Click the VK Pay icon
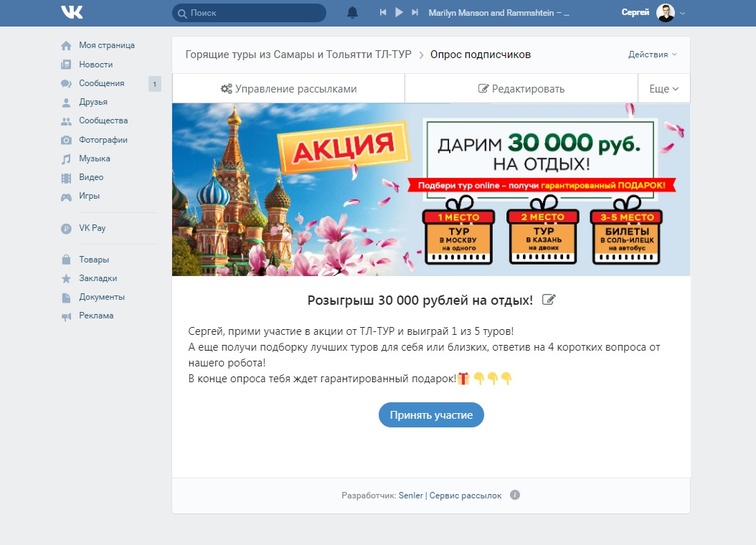This screenshot has width=756, height=545. point(66,229)
